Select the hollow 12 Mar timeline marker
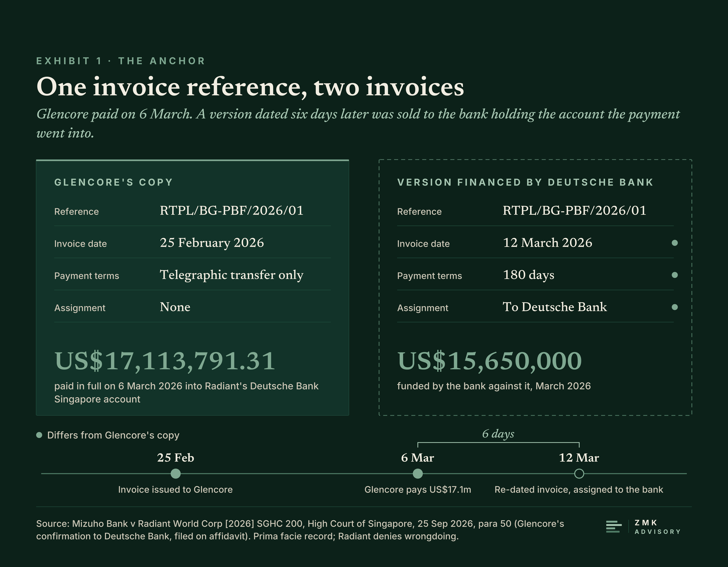Screen dimensions: 728x567 coord(579,474)
